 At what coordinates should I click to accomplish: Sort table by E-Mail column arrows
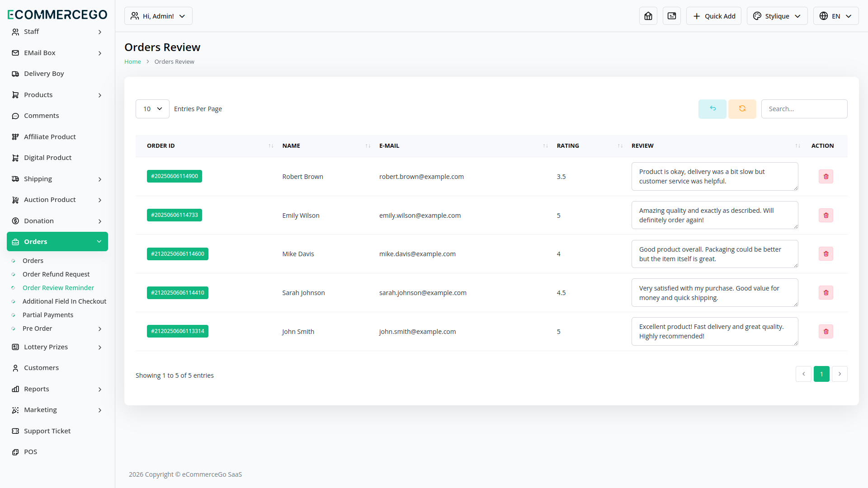click(x=545, y=146)
